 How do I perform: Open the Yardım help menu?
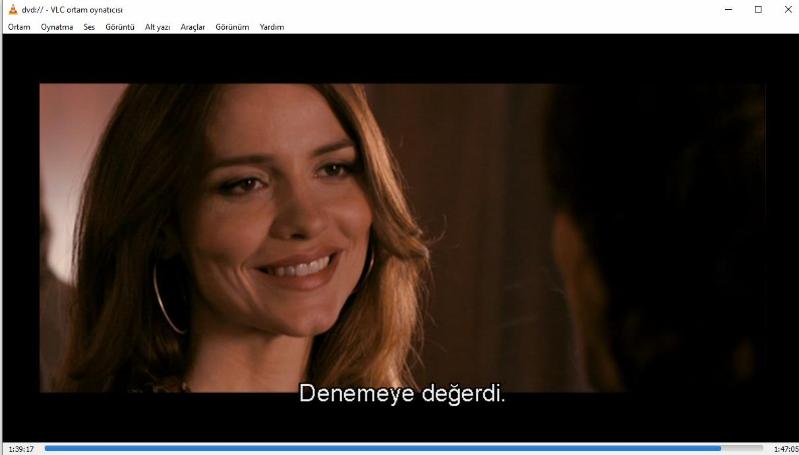tap(272, 27)
